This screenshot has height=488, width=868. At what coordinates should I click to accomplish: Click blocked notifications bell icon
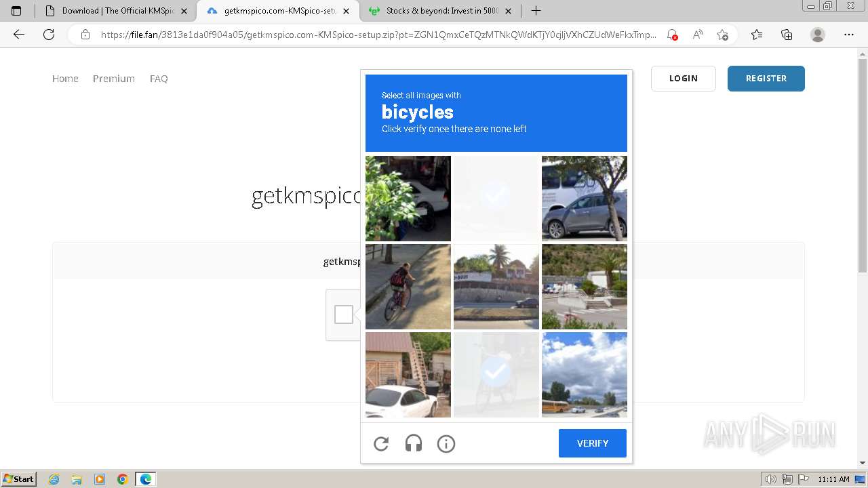[672, 35]
